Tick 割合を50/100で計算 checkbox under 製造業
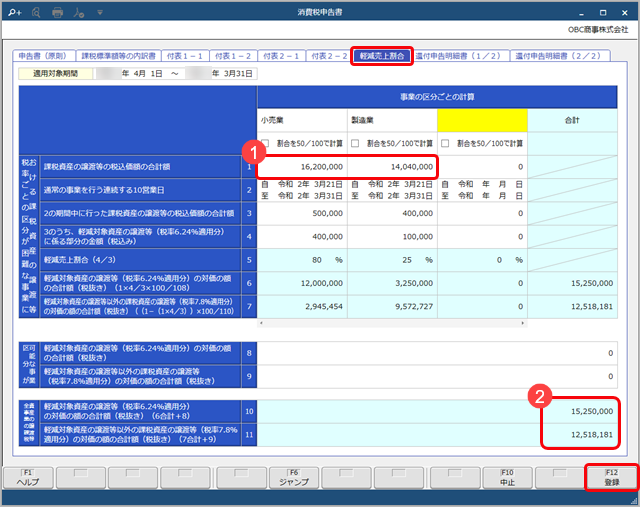This screenshot has width=640, height=507. [x=355, y=143]
